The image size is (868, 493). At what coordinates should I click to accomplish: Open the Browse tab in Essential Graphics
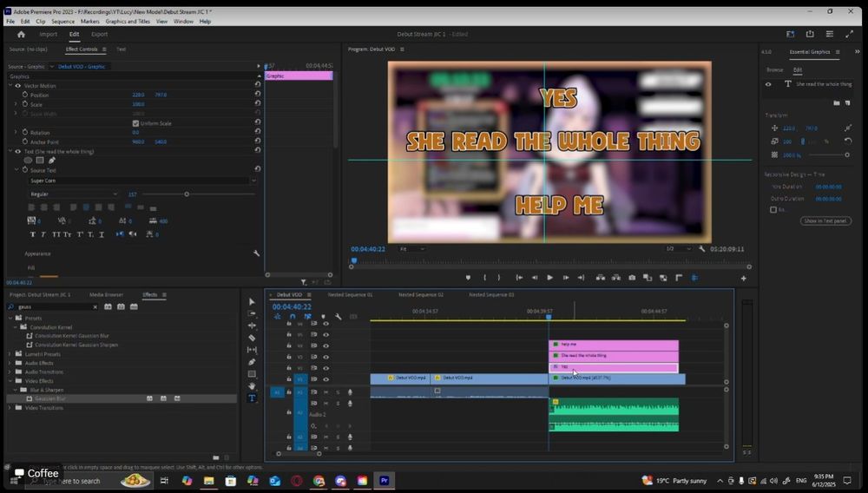(774, 69)
